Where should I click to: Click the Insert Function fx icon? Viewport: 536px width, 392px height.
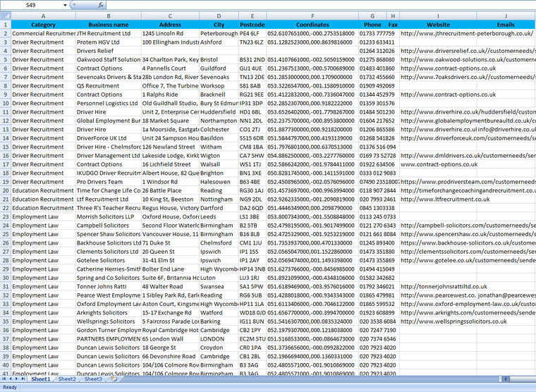click(100, 5)
